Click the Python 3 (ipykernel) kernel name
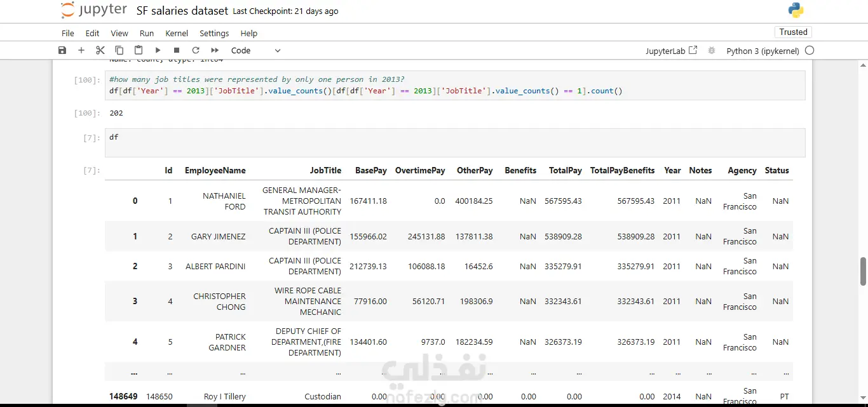This screenshot has width=868, height=407. coord(763,51)
